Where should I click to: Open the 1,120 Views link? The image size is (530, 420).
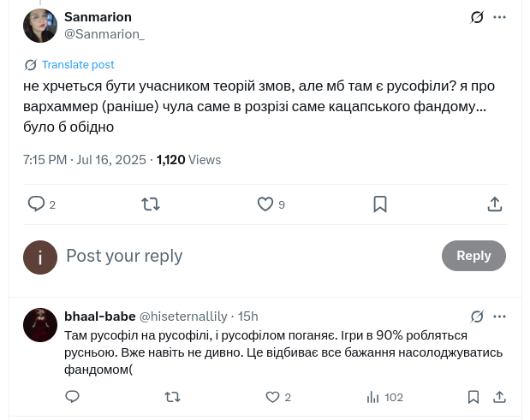[x=188, y=160]
